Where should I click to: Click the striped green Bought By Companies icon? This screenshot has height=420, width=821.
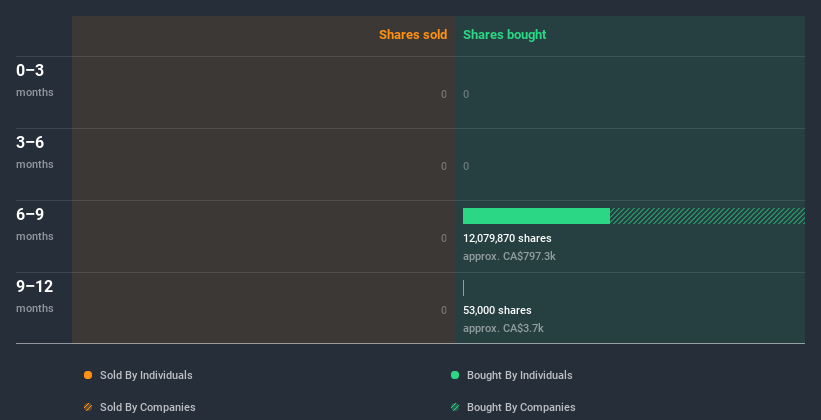[455, 407]
